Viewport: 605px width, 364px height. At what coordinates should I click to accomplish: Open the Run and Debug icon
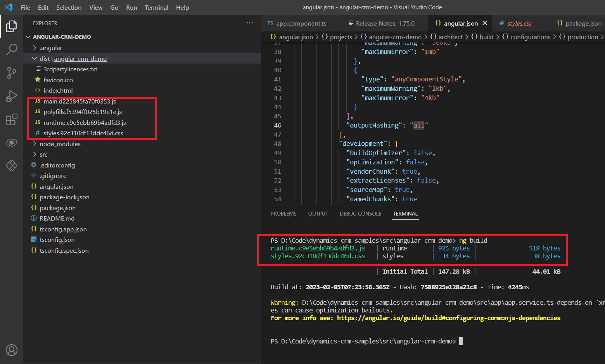coord(12,96)
